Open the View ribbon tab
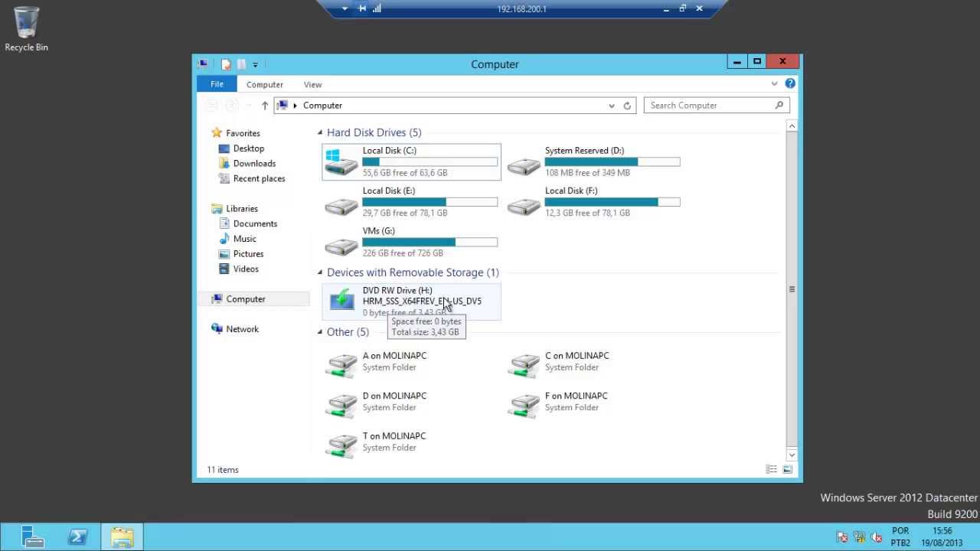 click(312, 84)
